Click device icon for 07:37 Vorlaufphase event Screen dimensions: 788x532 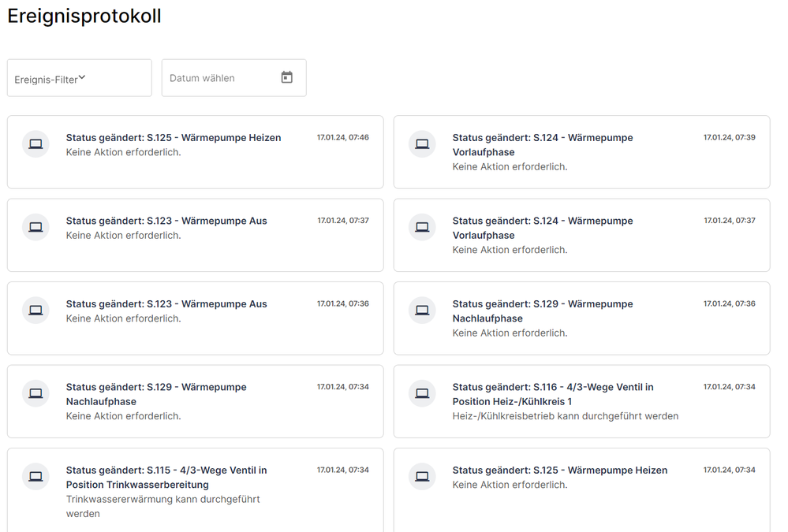coord(422,227)
